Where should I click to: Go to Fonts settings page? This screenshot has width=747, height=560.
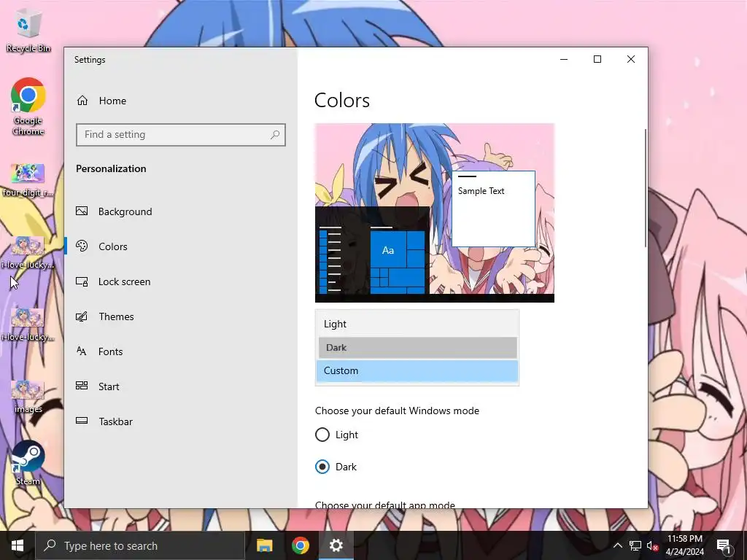[111, 351]
